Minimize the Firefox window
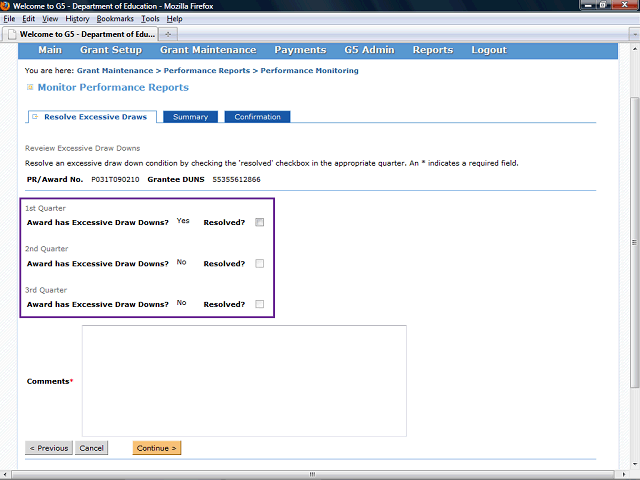The height and width of the screenshot is (480, 640). click(589, 5)
